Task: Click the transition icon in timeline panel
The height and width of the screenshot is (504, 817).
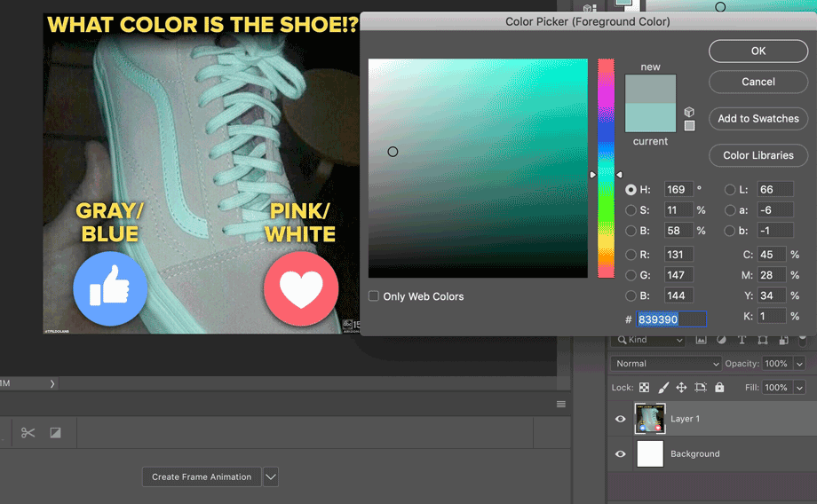Action: coord(55,433)
